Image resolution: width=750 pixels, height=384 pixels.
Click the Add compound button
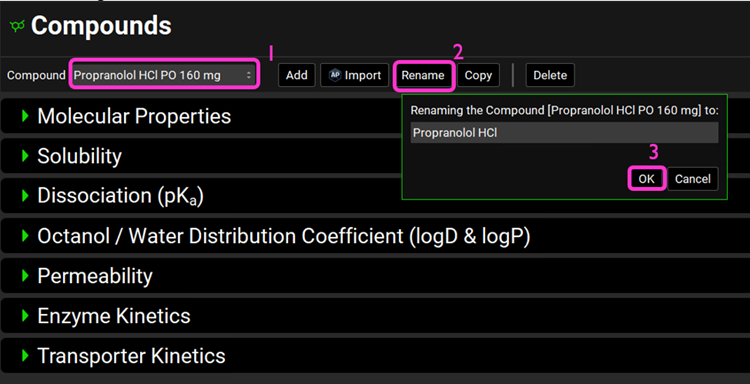(297, 75)
